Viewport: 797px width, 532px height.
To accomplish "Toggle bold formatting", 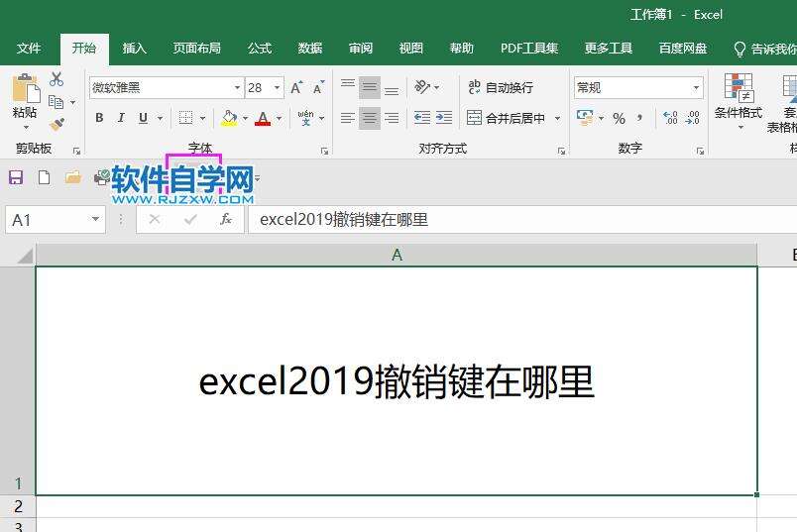I will tap(99, 118).
